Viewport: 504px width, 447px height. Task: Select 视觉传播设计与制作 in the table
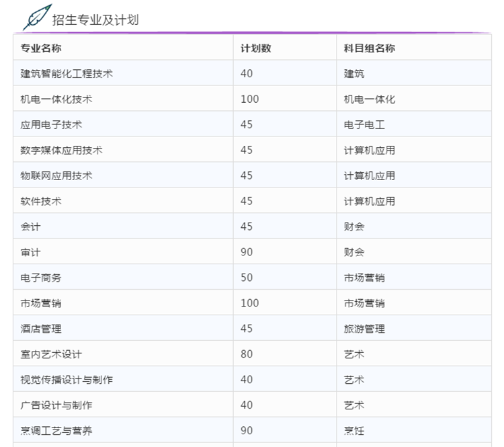[x=67, y=380]
